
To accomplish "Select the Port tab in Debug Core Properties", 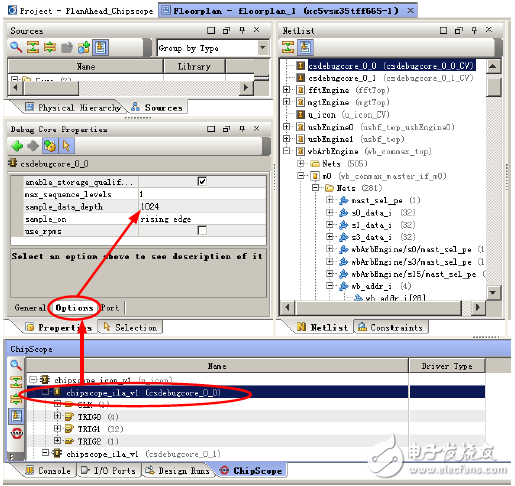I will coord(110,308).
